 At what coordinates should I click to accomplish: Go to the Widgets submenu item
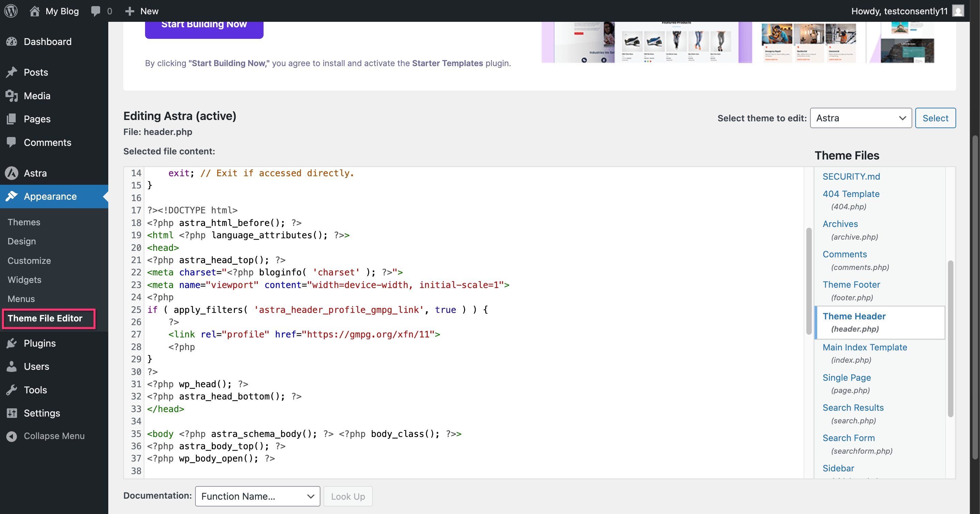tap(25, 279)
